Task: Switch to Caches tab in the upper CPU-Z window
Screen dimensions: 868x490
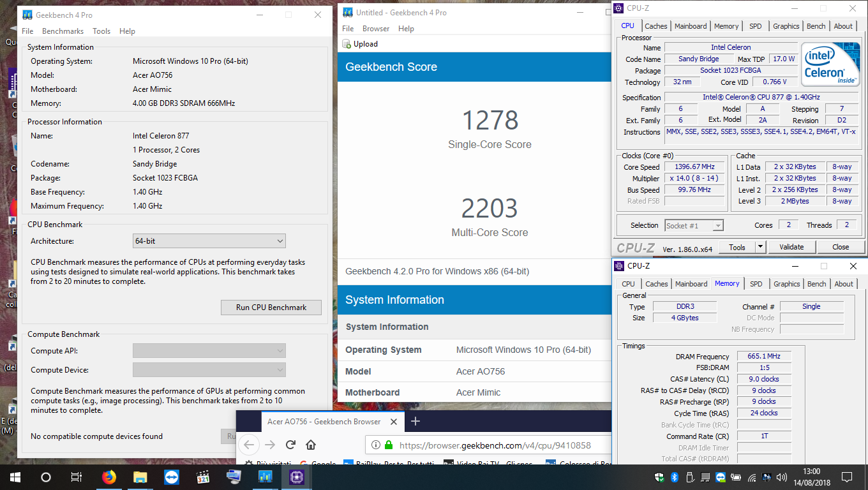Action: click(656, 26)
